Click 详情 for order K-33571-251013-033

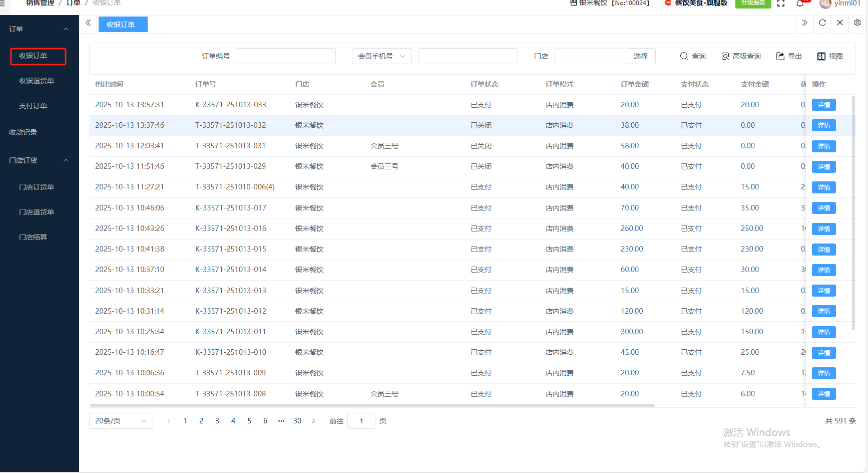pyautogui.click(x=823, y=105)
